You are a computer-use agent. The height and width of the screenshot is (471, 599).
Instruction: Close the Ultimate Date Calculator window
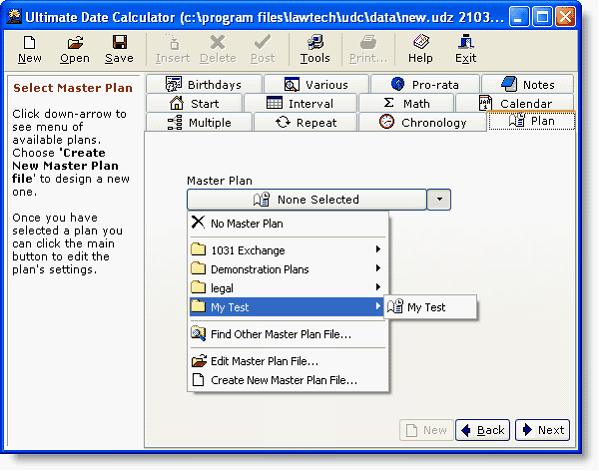pyautogui.click(x=565, y=17)
